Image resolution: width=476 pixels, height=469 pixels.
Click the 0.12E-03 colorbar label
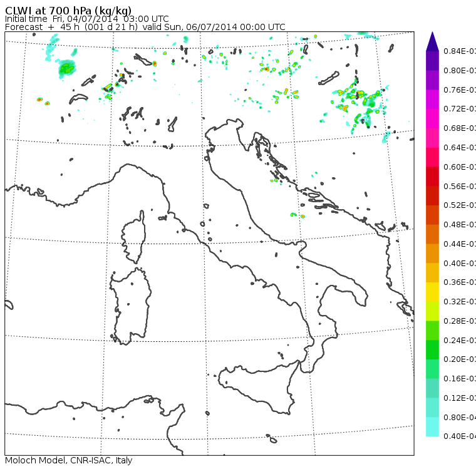[460, 398]
